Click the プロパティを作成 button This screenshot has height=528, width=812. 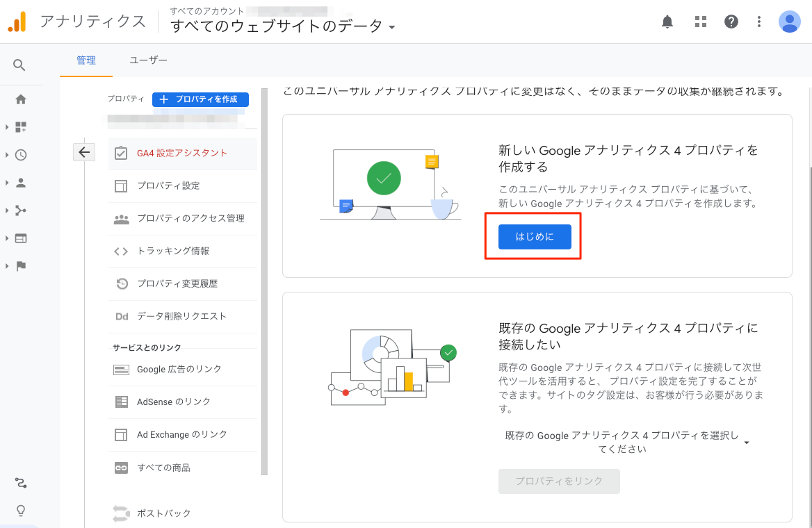[200, 99]
